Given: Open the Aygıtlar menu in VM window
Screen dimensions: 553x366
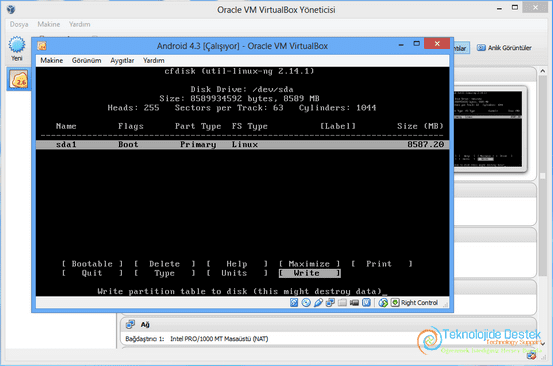Looking at the screenshot, I should [x=122, y=60].
